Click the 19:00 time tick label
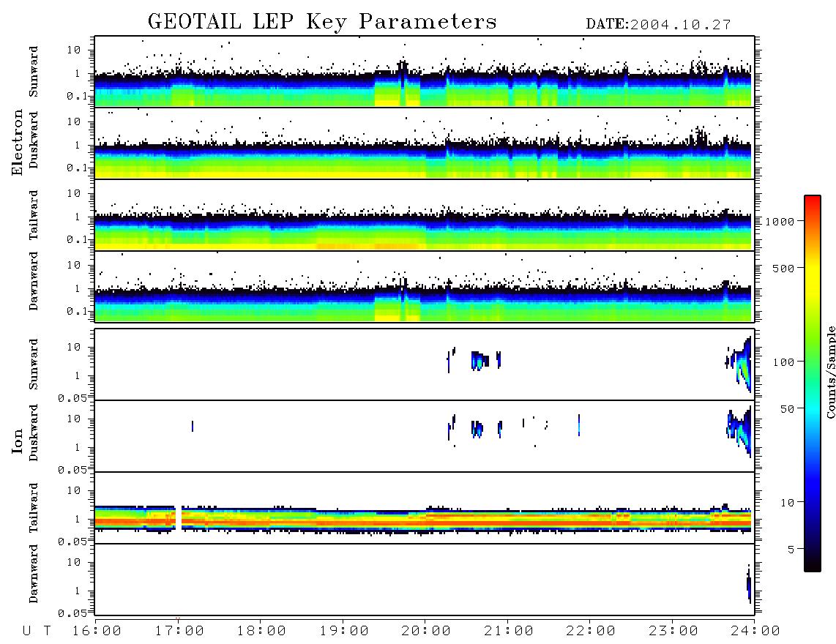 344,632
